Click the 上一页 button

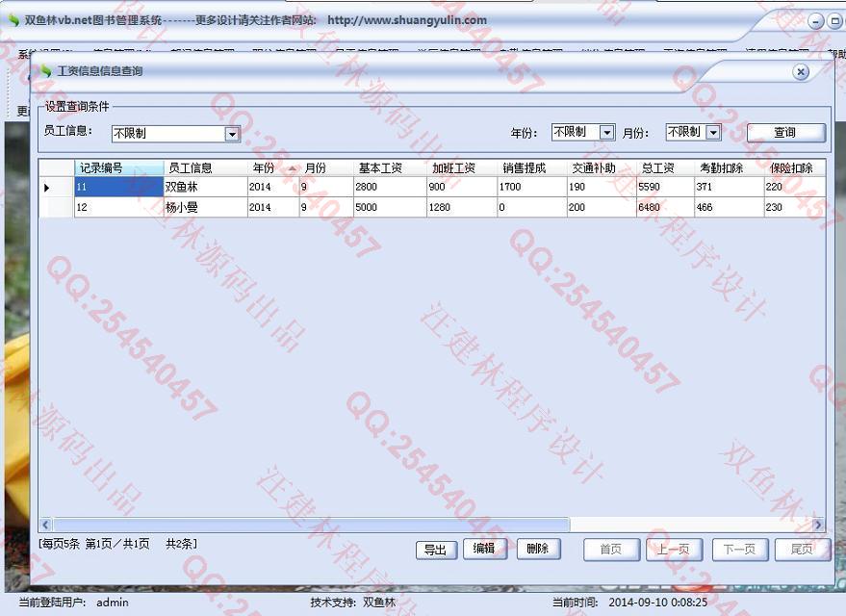674,550
